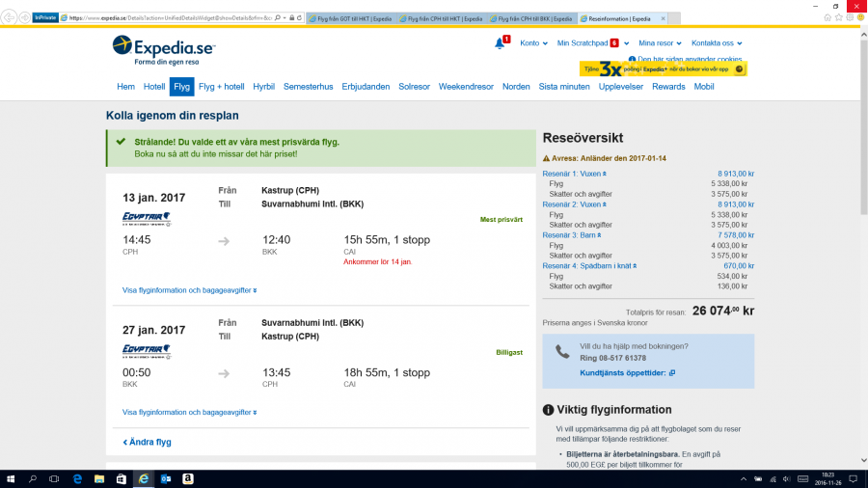Open the notification bell icon
868x488 pixels.
[500, 43]
